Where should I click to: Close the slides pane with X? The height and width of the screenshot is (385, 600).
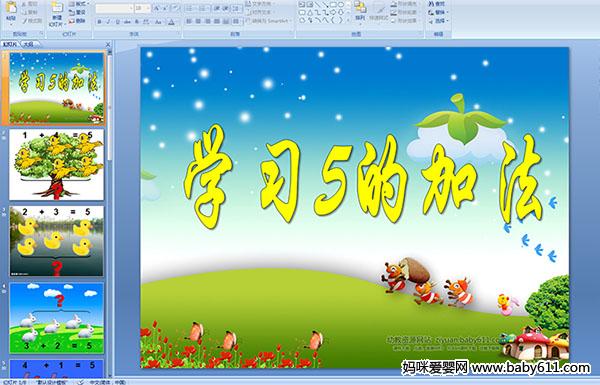click(x=108, y=44)
